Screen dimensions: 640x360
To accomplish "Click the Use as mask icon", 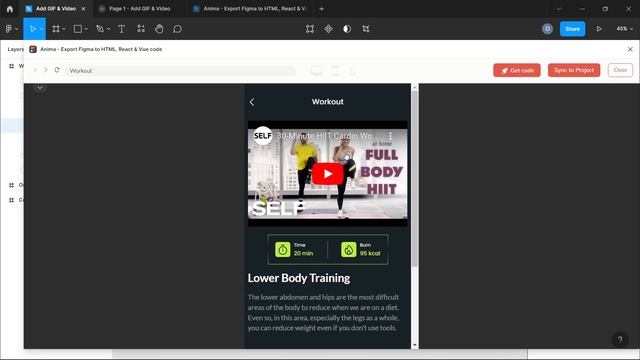I will tap(347, 29).
